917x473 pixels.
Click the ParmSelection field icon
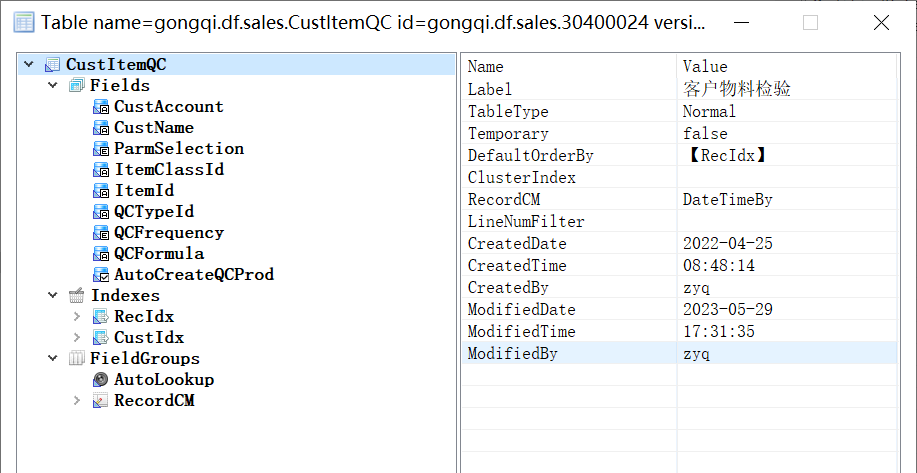(101, 149)
